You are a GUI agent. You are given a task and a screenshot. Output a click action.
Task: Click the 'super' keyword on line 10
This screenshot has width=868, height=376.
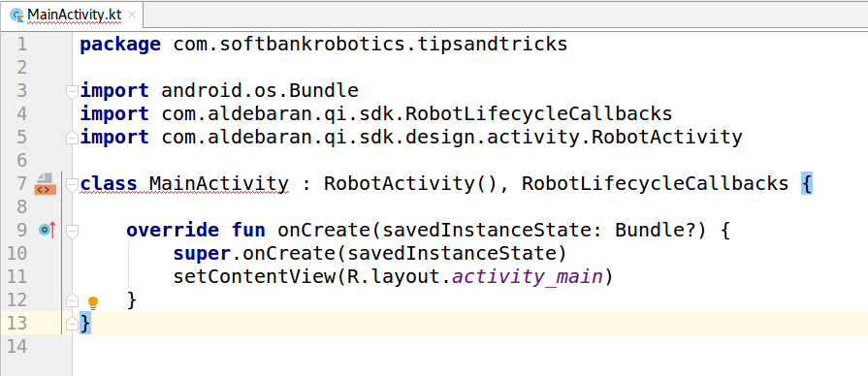(202, 253)
